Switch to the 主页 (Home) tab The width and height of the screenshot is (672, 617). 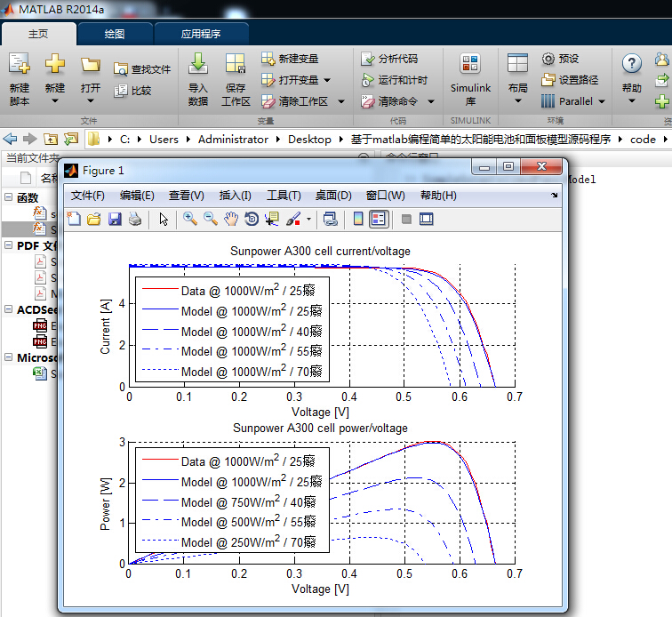(38, 34)
